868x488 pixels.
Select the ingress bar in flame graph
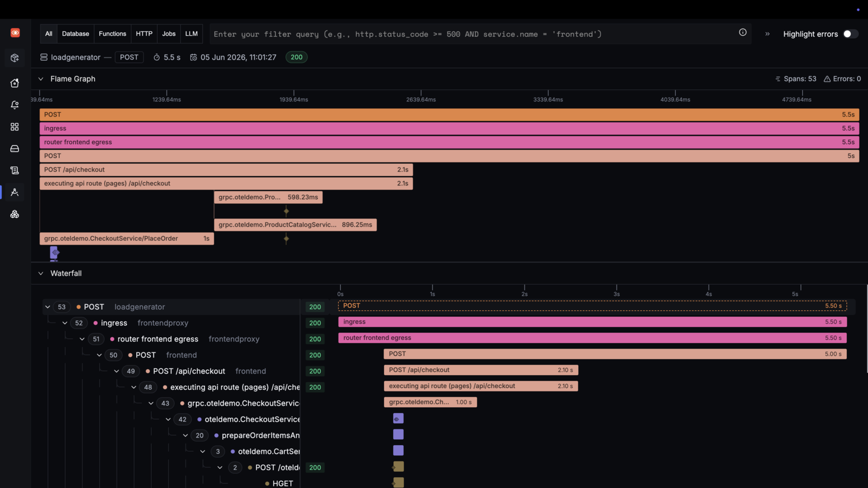coord(449,129)
